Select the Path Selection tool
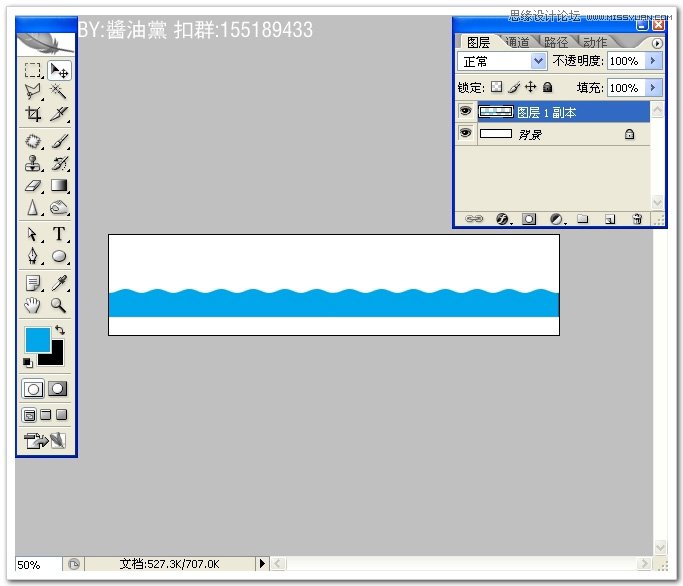Image resolution: width=683 pixels, height=586 pixels. tap(33, 234)
